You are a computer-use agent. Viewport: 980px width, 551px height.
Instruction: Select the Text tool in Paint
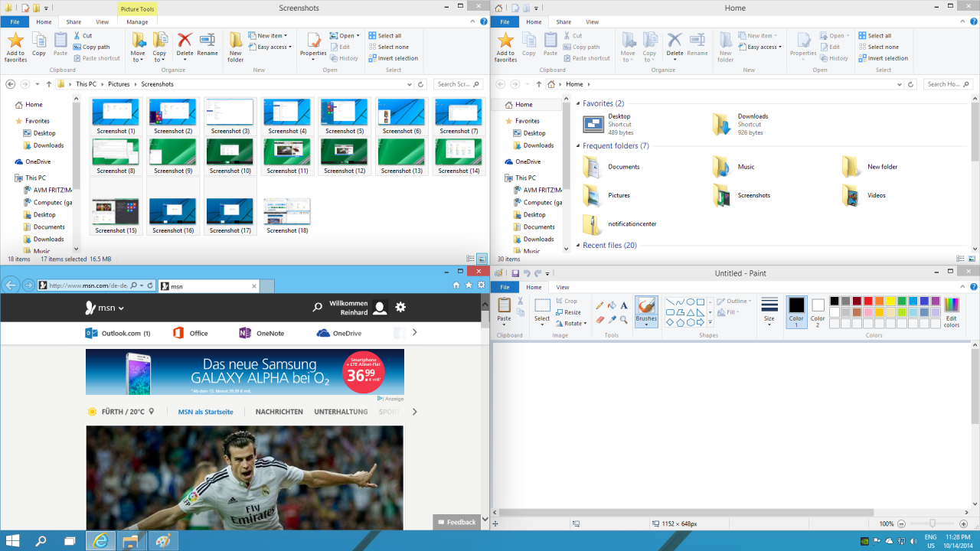(x=624, y=305)
